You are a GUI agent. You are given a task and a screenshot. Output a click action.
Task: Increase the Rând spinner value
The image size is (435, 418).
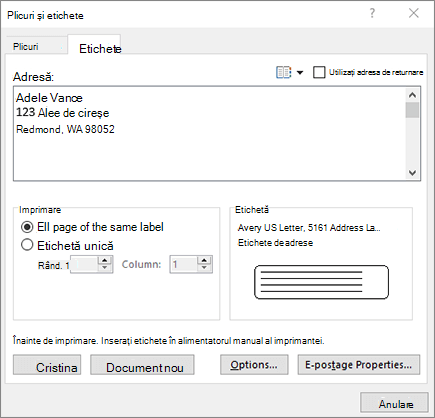105,260
